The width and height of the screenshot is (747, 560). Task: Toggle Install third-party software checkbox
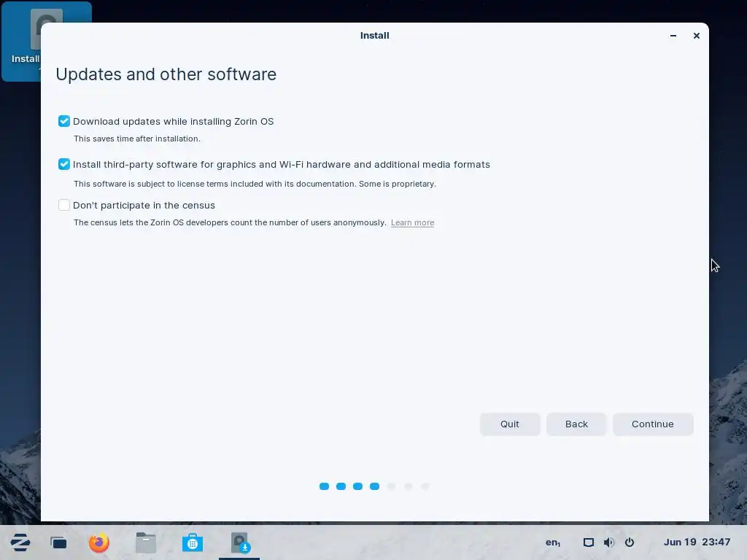tap(64, 164)
